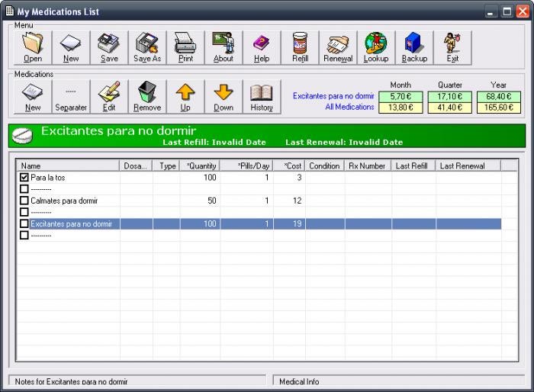Edit the selected medication
Viewport: 534px width, 392px height.
click(109, 96)
